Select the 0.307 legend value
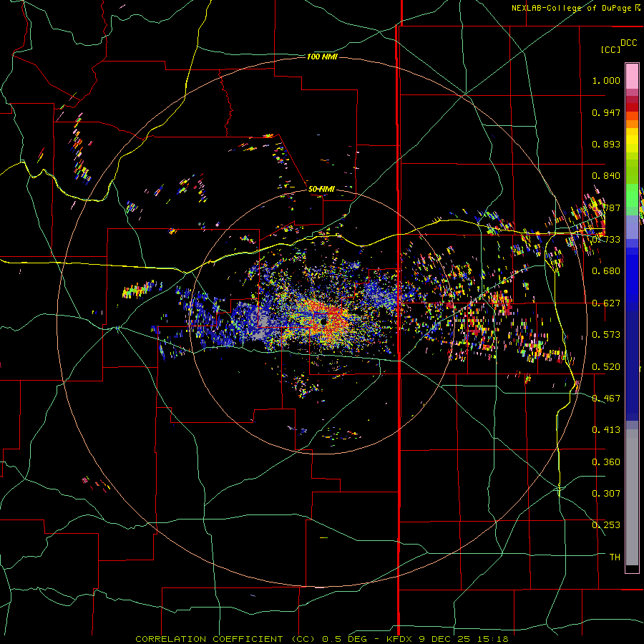 coord(606,493)
